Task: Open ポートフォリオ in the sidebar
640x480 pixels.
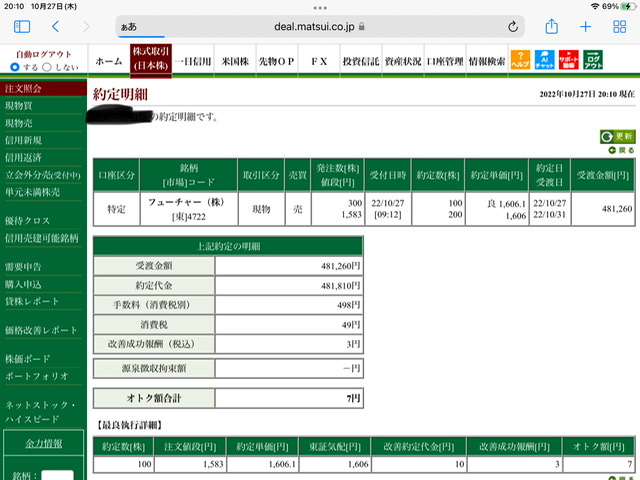Action: pyautogui.click(x=37, y=376)
